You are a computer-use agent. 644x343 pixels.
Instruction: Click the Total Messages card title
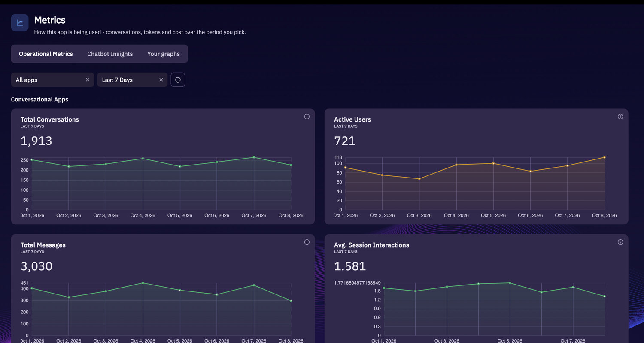coord(43,245)
